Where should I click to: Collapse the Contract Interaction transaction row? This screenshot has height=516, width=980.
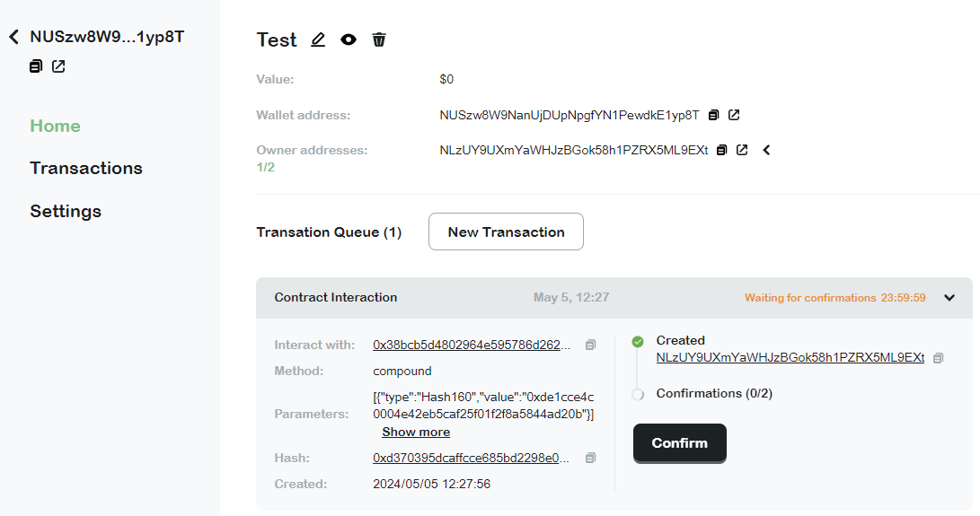949,298
